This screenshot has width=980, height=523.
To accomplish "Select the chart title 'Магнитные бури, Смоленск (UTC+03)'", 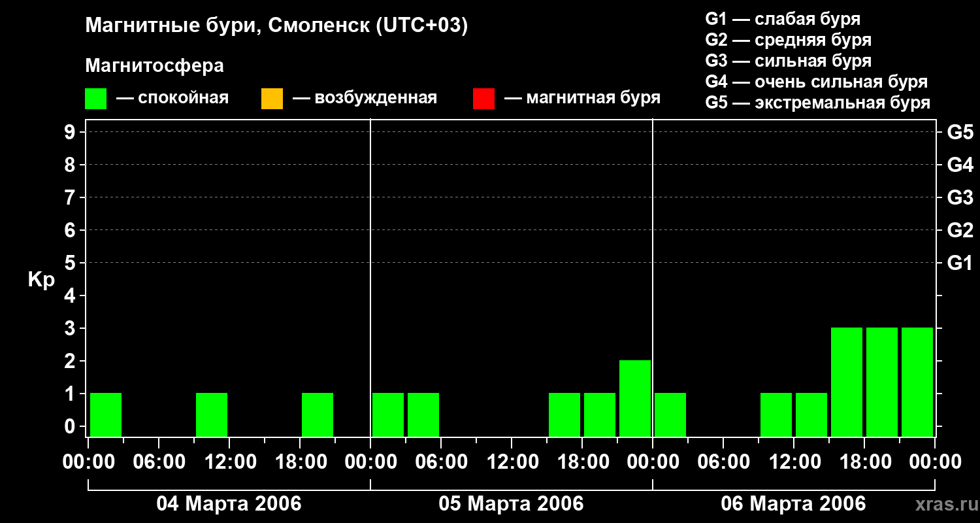I will point(277,26).
